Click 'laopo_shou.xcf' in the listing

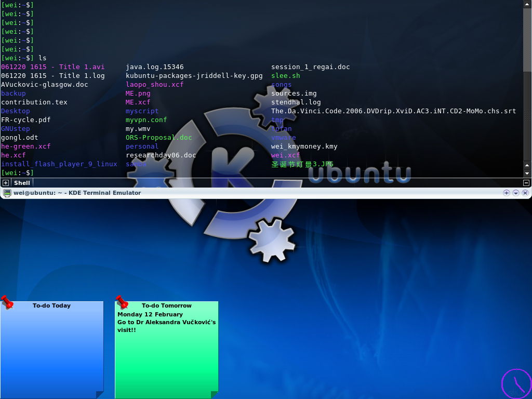(155, 85)
